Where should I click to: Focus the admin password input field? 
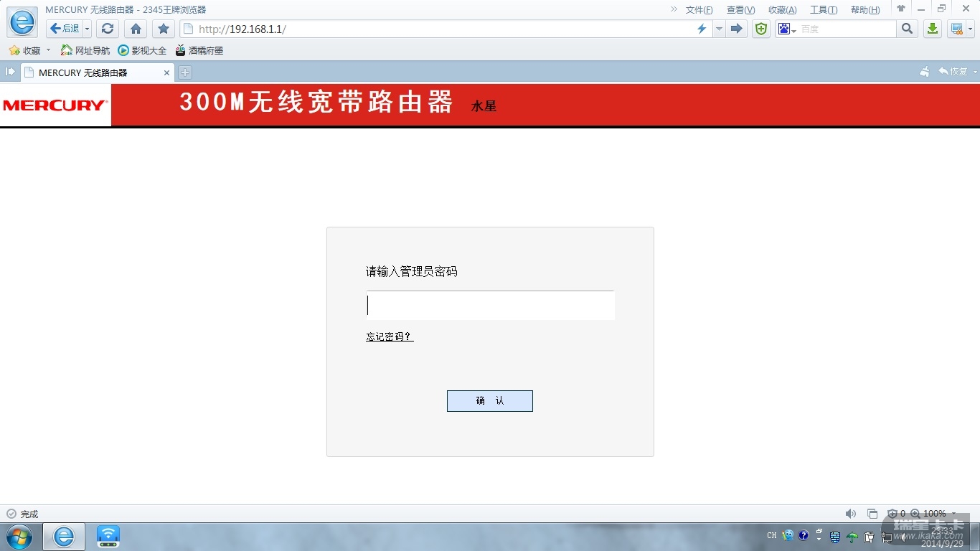point(491,306)
